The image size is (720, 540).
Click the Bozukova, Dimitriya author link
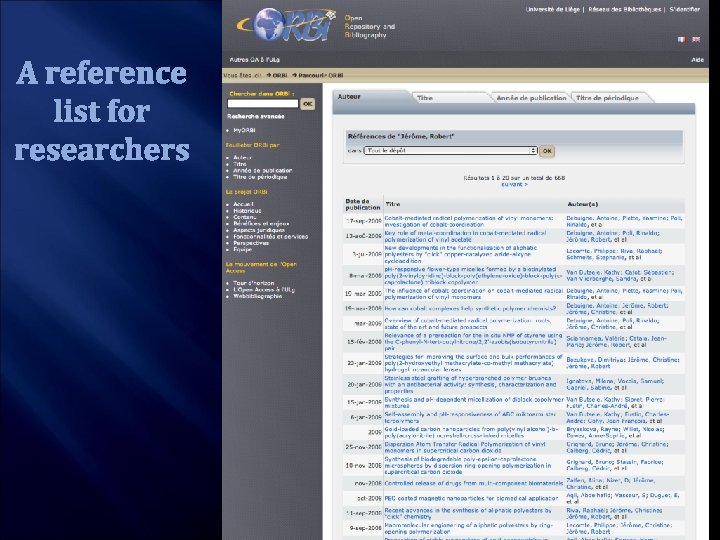[594, 360]
